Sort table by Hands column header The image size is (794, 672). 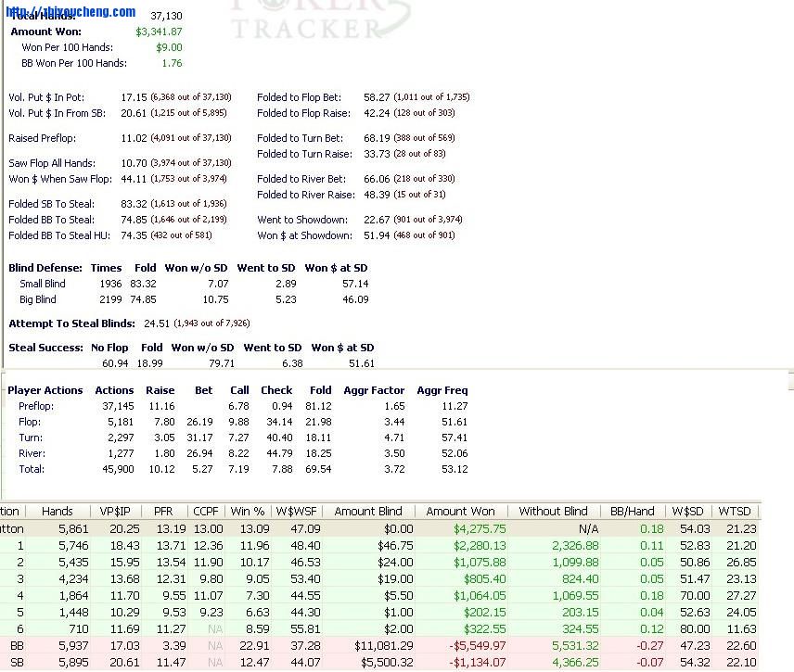pyautogui.click(x=58, y=511)
